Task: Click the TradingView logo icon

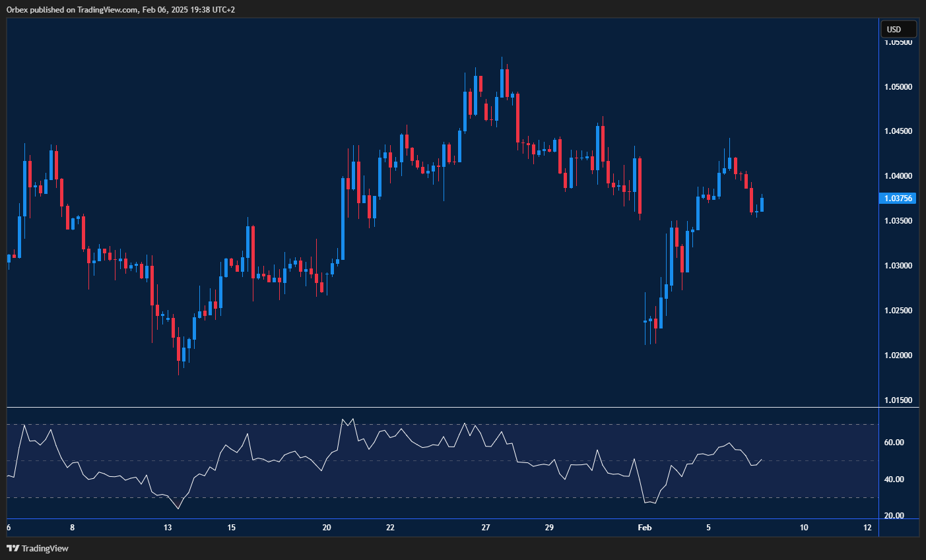Action: 13,548
